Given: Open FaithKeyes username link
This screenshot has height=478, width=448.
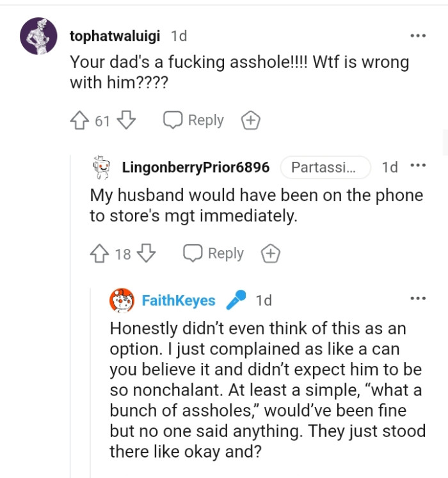Looking at the screenshot, I should point(178,300).
